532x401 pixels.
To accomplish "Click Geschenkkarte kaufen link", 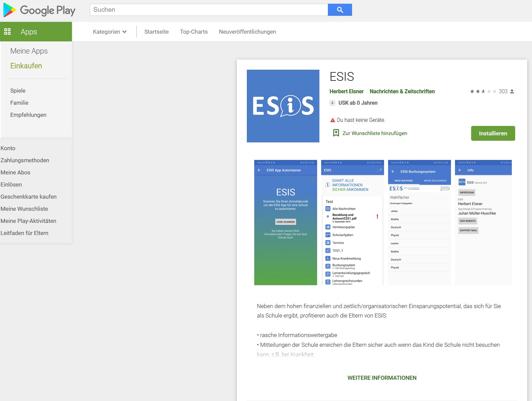I will [x=29, y=197].
